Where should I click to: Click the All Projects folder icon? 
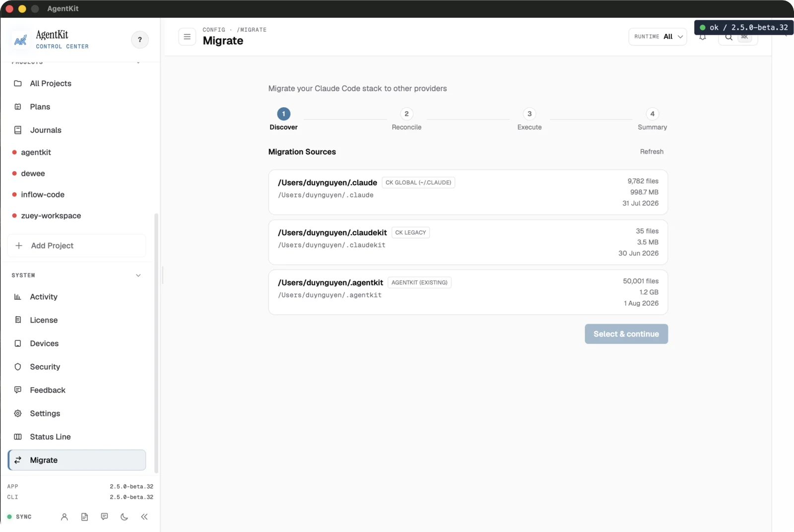18,83
